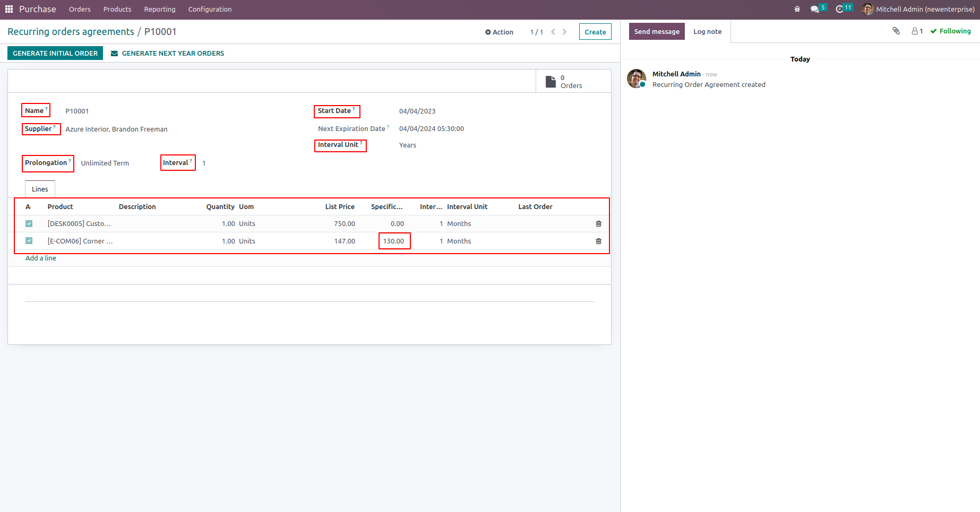Click the supplier value Azure Interior, Brandon Freeman
Screen dimensions: 980x512
116,129
